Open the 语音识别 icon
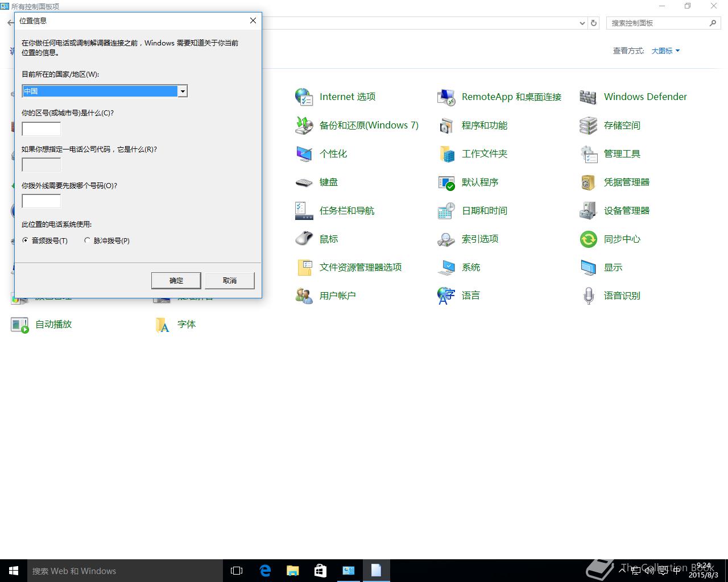Image resolution: width=728 pixels, height=582 pixels. pos(589,296)
